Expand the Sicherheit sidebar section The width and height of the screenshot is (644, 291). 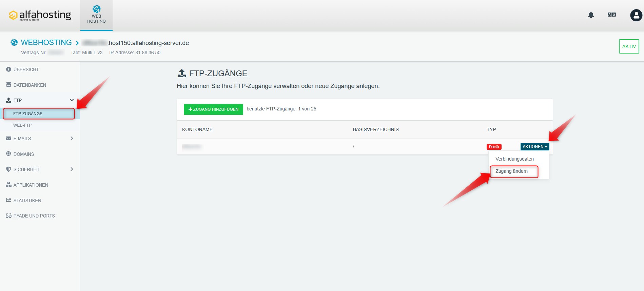pyautogui.click(x=72, y=169)
